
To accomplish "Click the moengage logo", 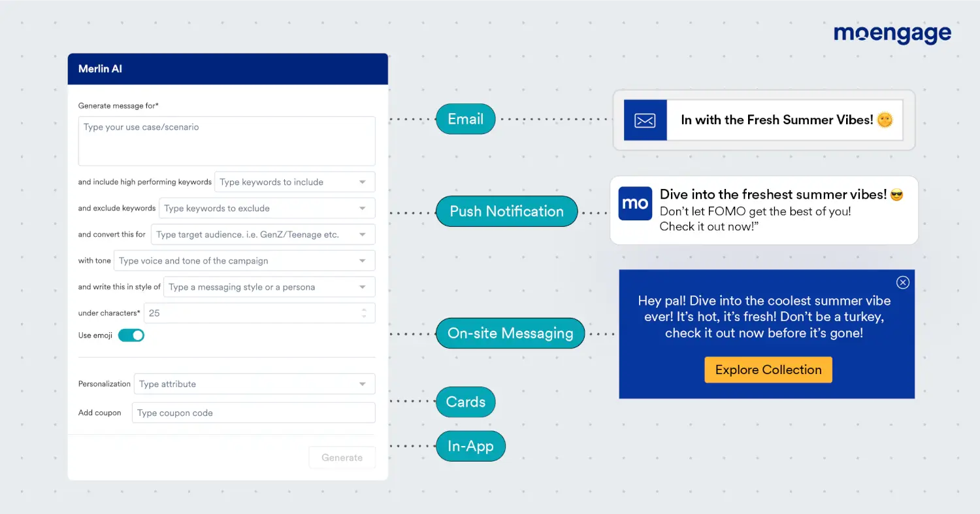I will point(892,33).
